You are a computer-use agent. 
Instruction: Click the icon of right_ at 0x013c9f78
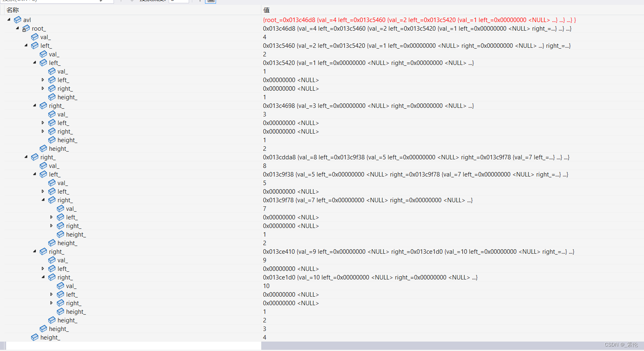coord(52,200)
